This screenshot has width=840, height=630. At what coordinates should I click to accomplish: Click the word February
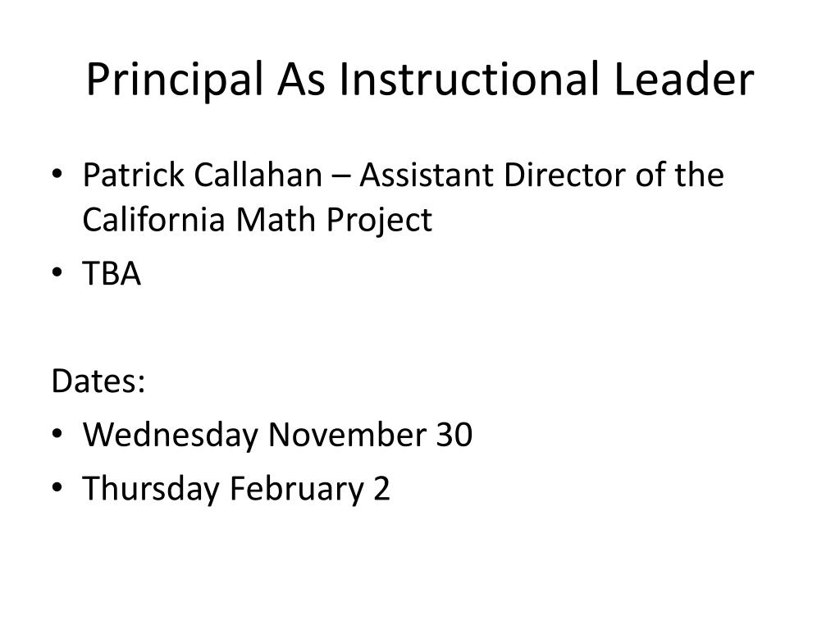click(x=297, y=489)
